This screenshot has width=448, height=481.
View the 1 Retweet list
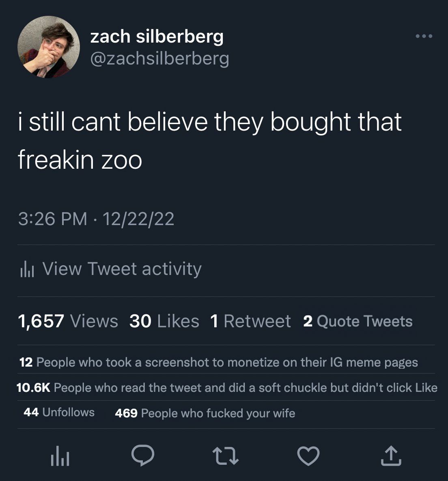coord(251,321)
